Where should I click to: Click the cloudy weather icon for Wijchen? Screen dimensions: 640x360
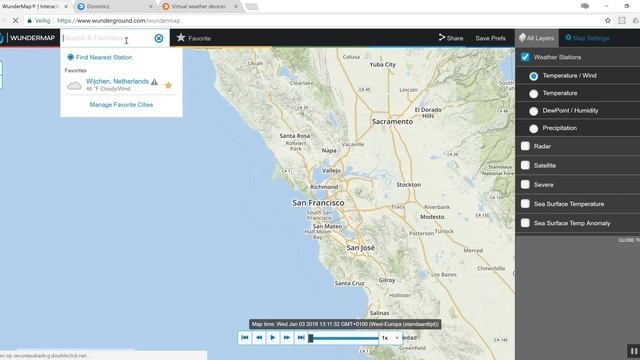tap(74, 85)
